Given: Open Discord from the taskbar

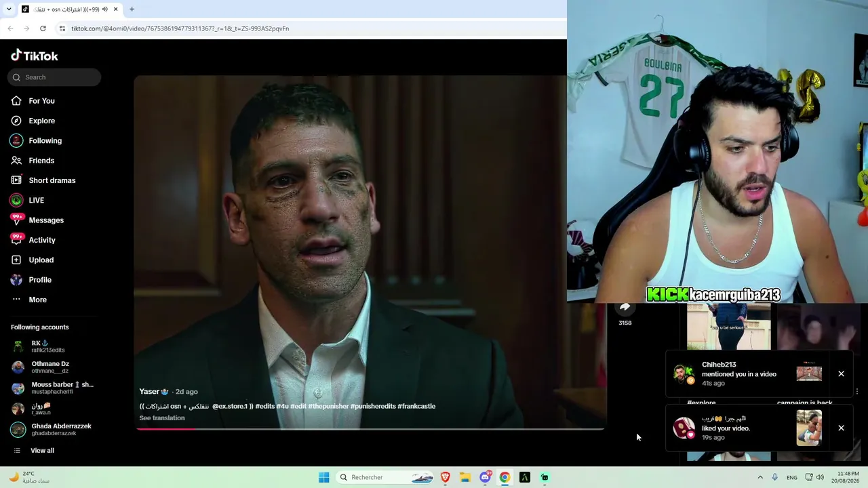Looking at the screenshot, I should 485,477.
